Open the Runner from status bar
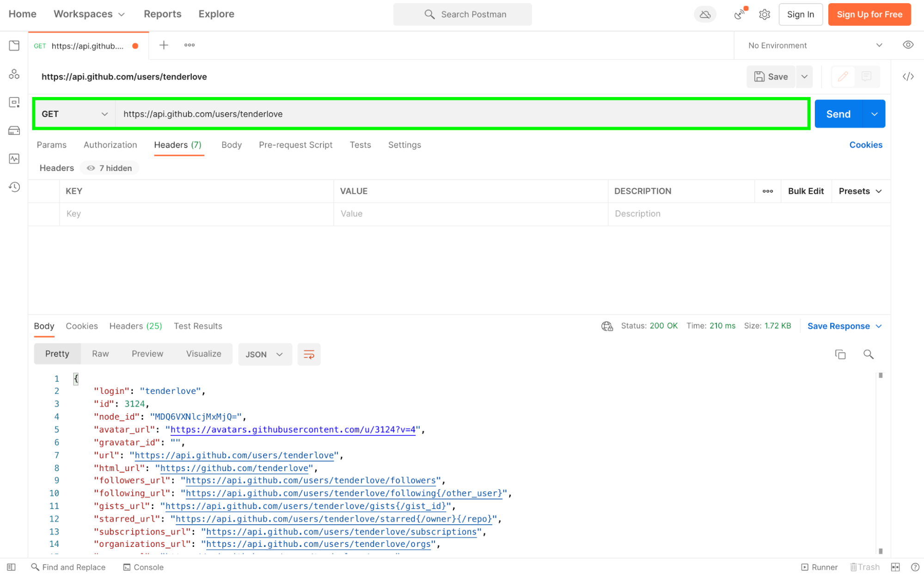924x576 pixels. [819, 567]
